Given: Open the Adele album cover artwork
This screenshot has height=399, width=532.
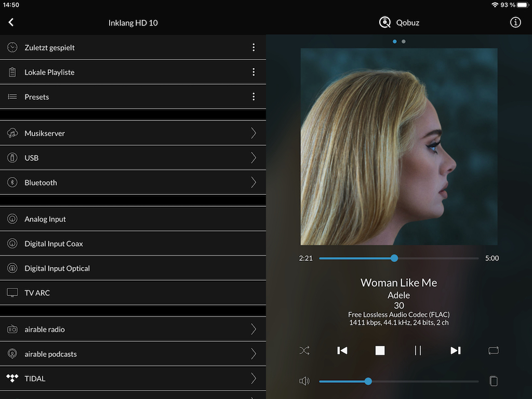Looking at the screenshot, I should 399,147.
